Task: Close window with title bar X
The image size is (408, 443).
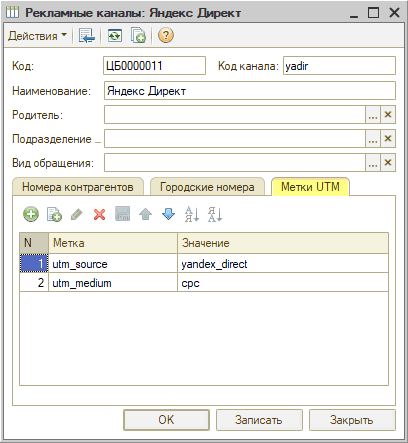Action: 394,13
